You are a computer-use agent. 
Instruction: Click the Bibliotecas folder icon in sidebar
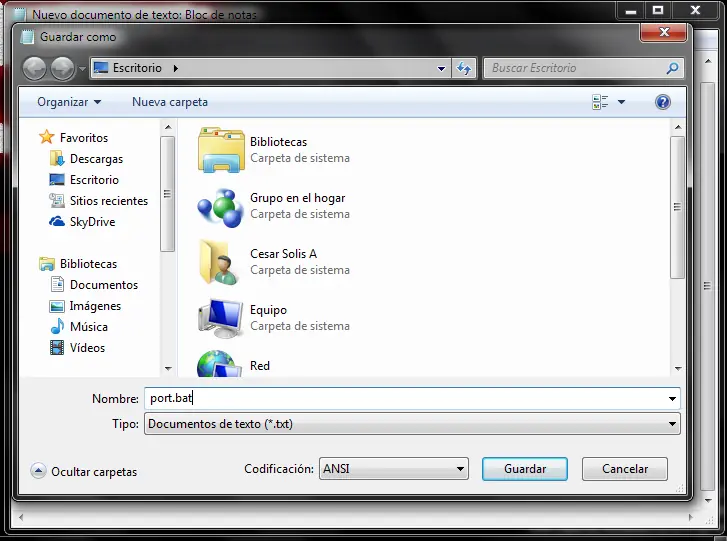[x=47, y=264]
